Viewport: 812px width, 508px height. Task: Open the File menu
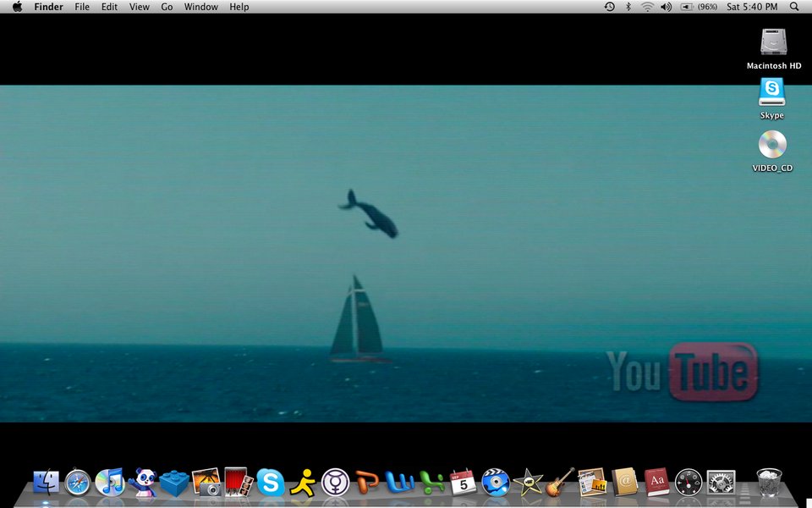tap(82, 7)
